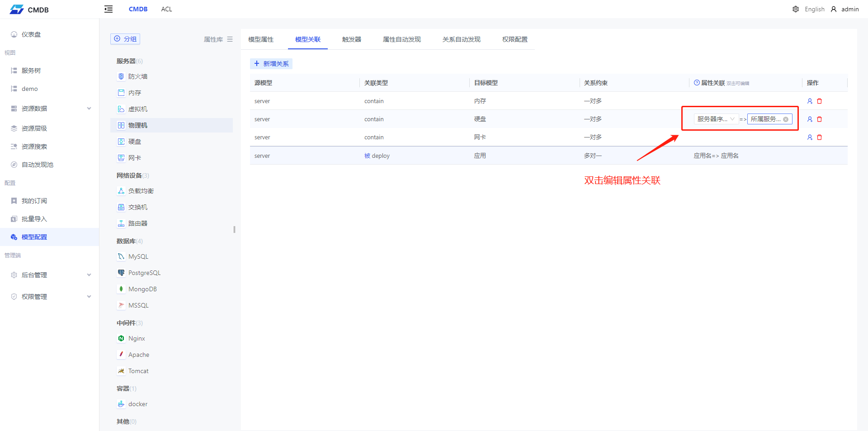Select the 防火墙 firewall model icon
Image resolution: width=868 pixels, height=431 pixels.
[121, 76]
